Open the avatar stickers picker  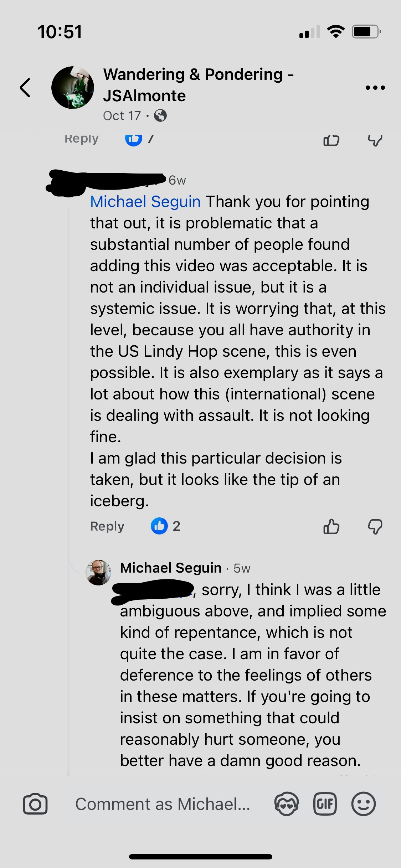(x=286, y=804)
